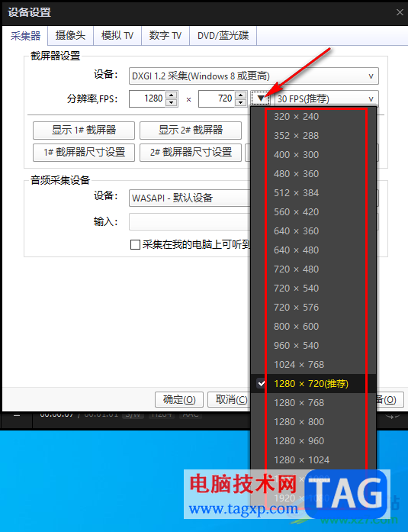Screen dimensions: 408x532
Task: Close the 设备设置 dialog
Action: click(x=400, y=12)
